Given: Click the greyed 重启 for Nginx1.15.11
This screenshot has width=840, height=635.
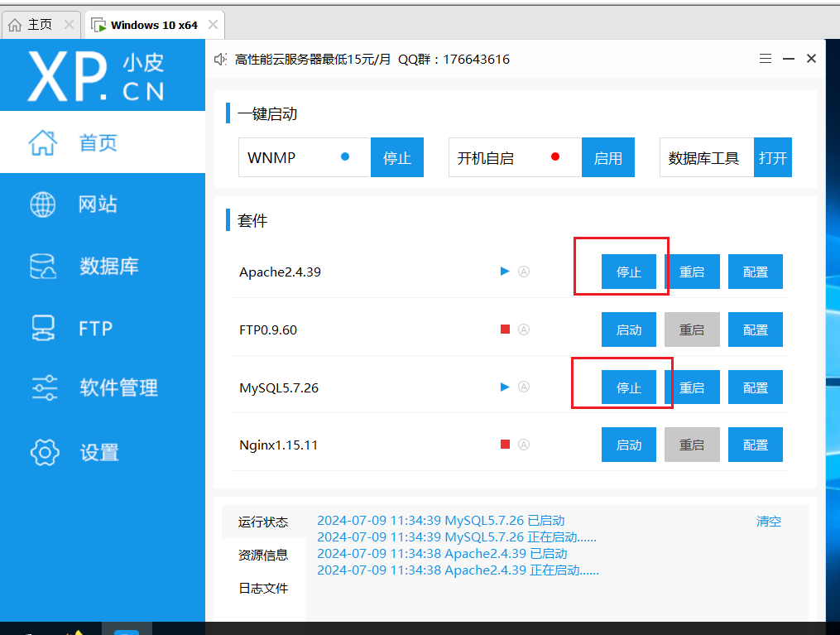Looking at the screenshot, I should click(692, 445).
